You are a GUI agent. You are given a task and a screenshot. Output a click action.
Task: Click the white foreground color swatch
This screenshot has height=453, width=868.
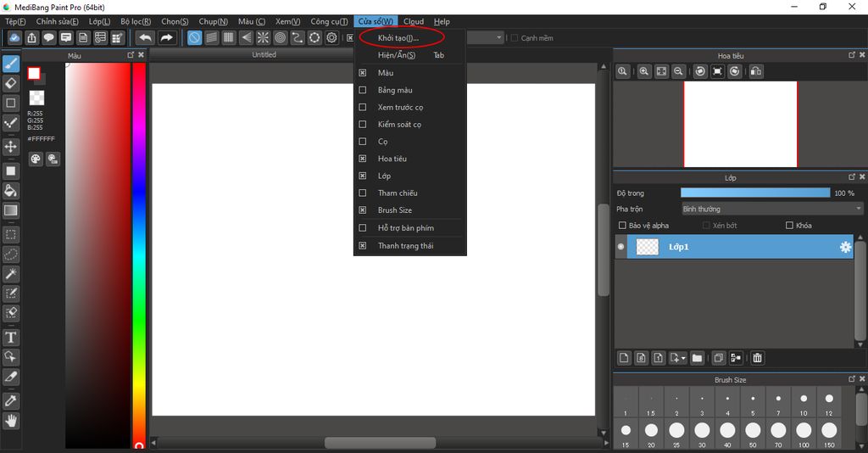[34, 73]
